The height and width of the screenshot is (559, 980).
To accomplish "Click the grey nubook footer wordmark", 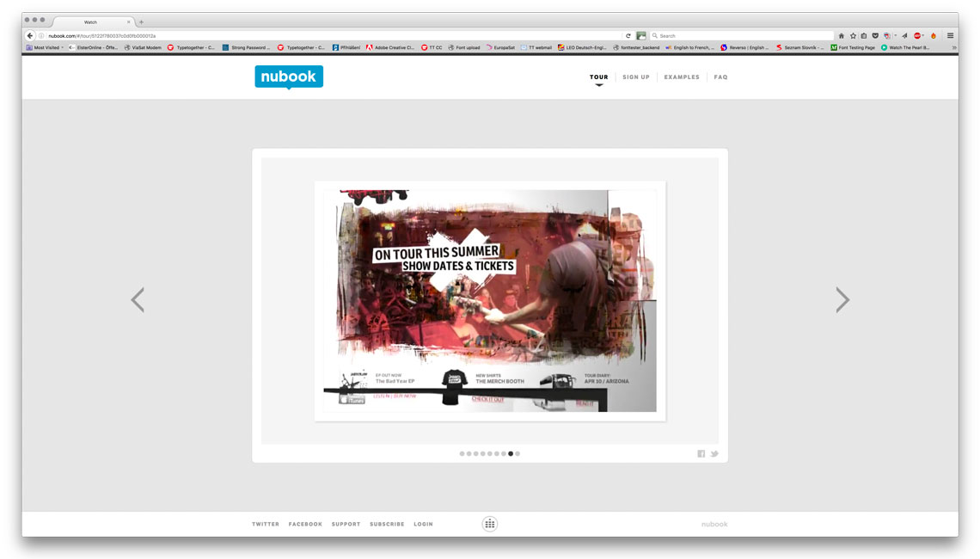I will [x=714, y=524].
